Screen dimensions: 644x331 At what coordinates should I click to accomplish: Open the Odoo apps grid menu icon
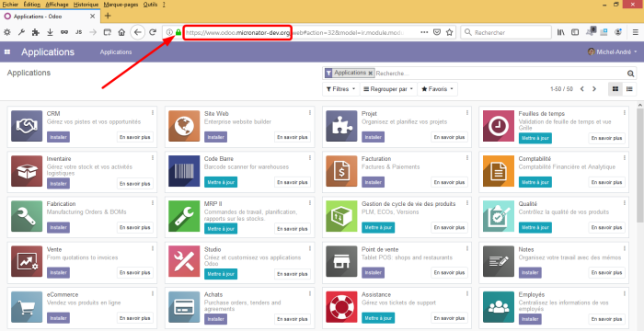coord(7,52)
